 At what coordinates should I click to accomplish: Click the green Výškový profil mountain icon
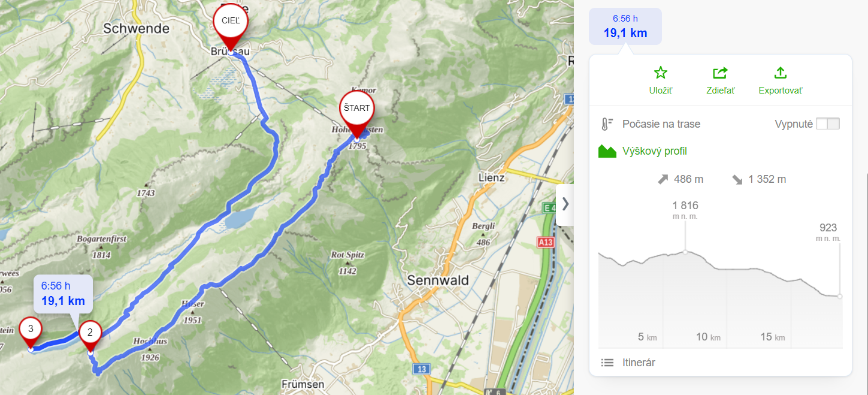point(607,151)
